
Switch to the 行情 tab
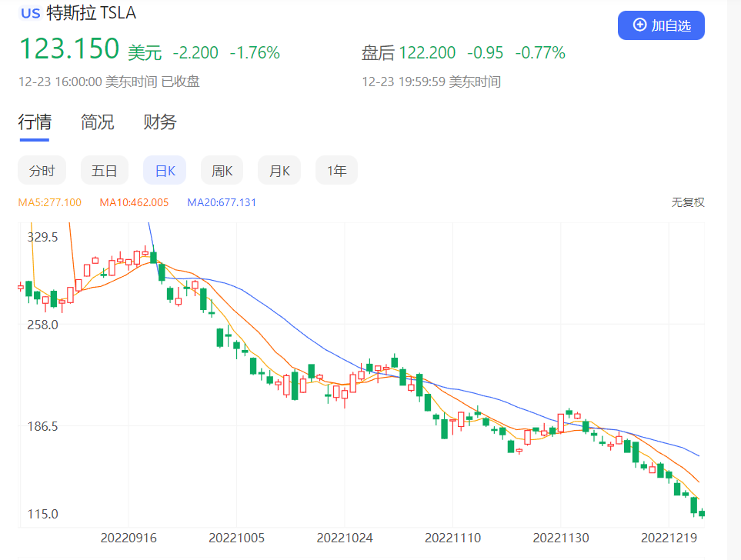35,122
